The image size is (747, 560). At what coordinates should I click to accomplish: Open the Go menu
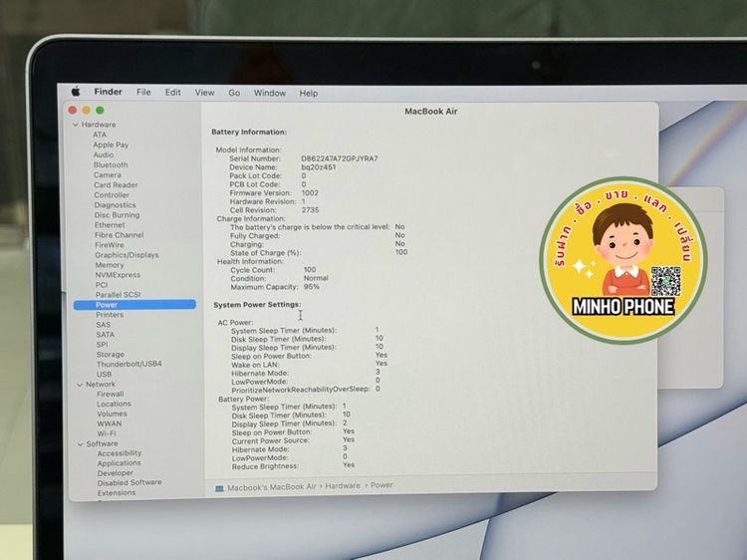(234, 93)
